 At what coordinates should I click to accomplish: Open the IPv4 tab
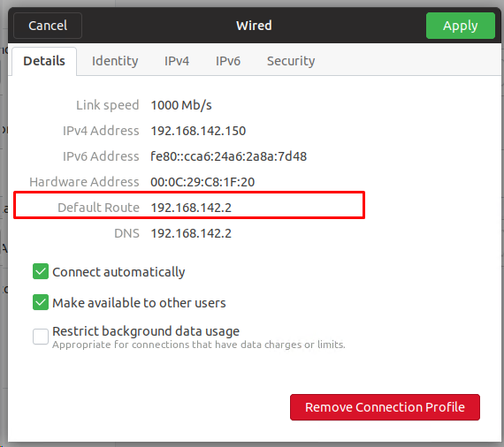(x=177, y=61)
